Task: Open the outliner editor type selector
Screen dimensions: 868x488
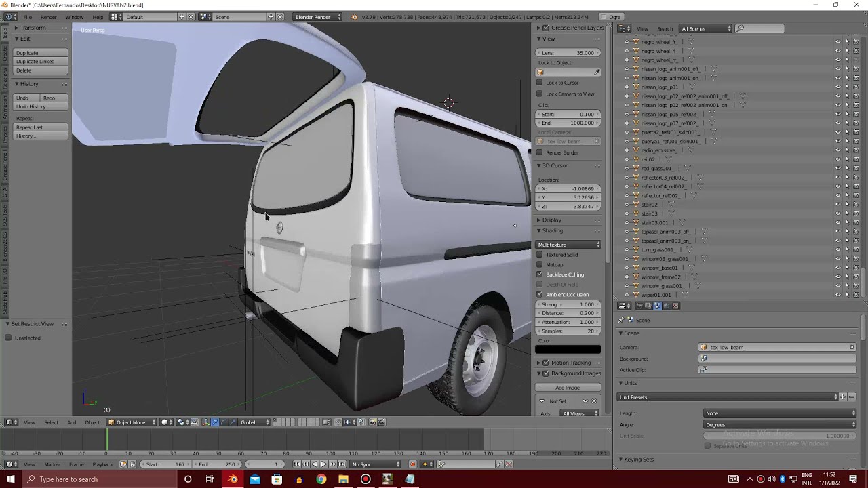Action: tap(625, 28)
